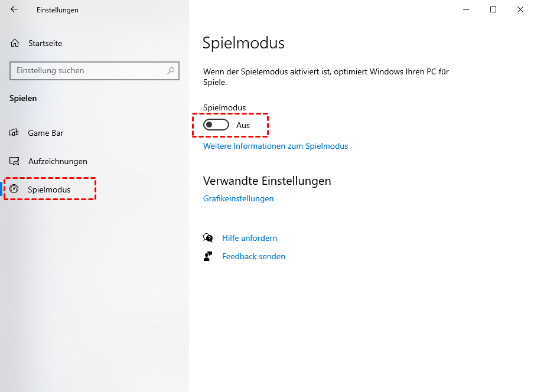Toggle the Spielmodus switch on
Image resolution: width=534 pixels, height=392 pixels.
(216, 125)
